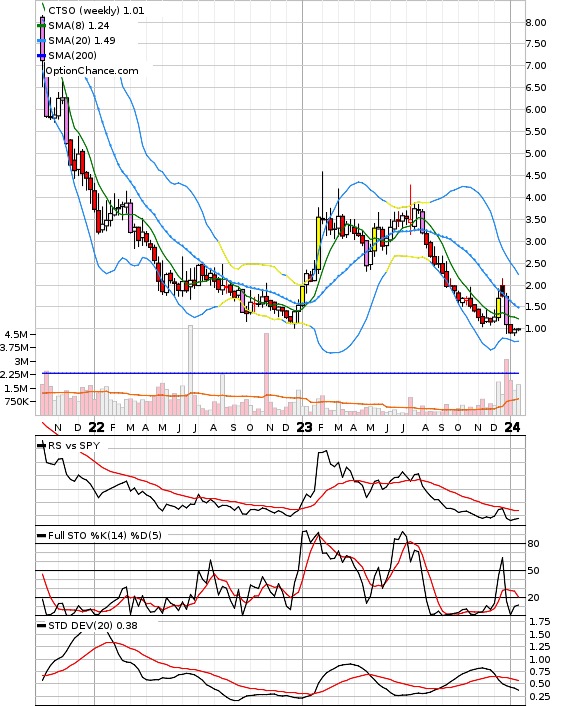Click the Full STO %K(14) %D(5) label
This screenshot has width=566, height=706.
(104, 535)
